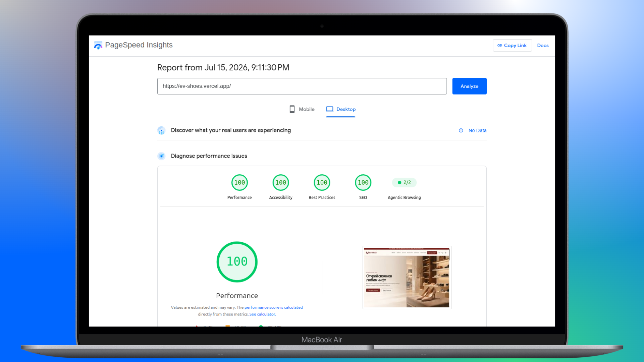The image size is (644, 362).
Task: Click the link icon in Copy Link
Action: [x=499, y=46]
